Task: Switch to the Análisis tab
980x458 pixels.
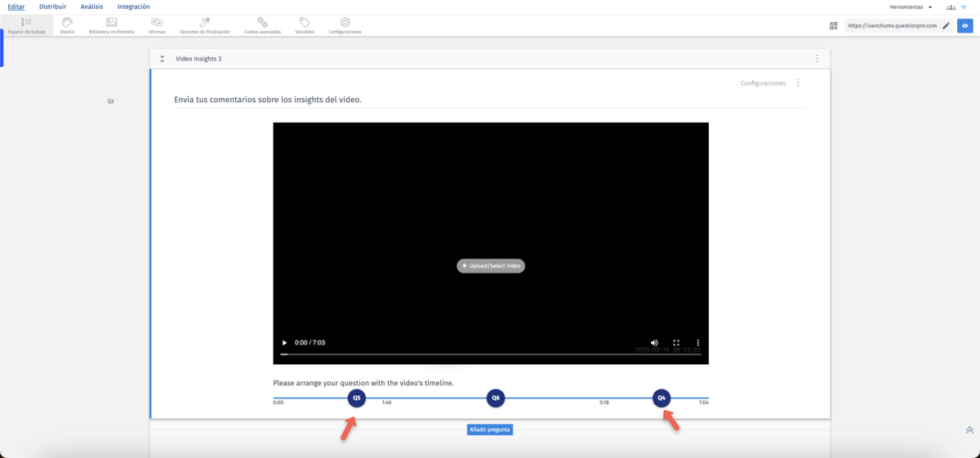Action: pyautogui.click(x=91, y=7)
